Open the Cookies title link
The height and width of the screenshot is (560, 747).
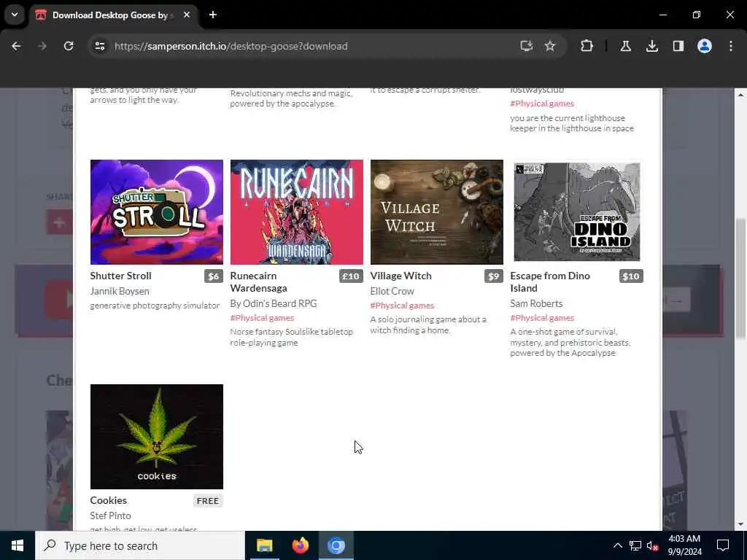coord(108,500)
